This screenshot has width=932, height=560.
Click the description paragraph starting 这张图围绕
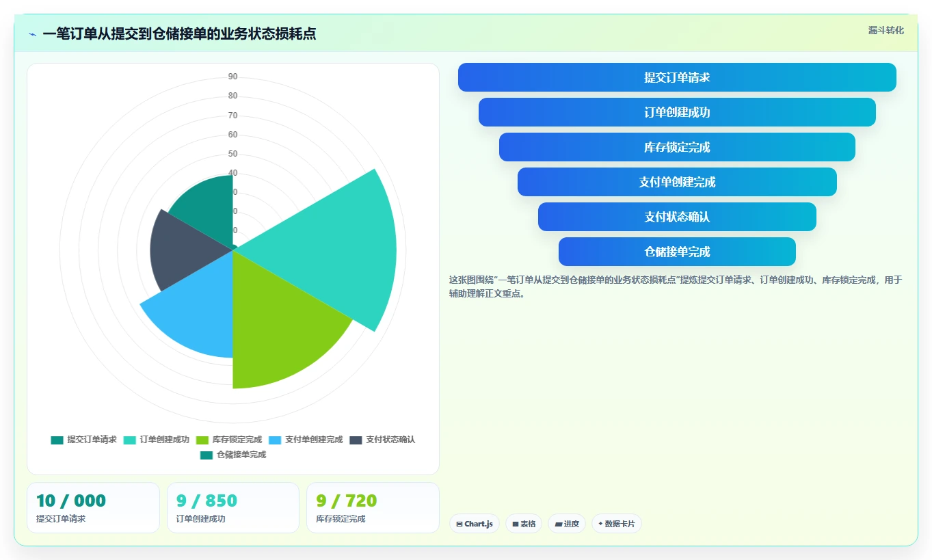(x=676, y=286)
